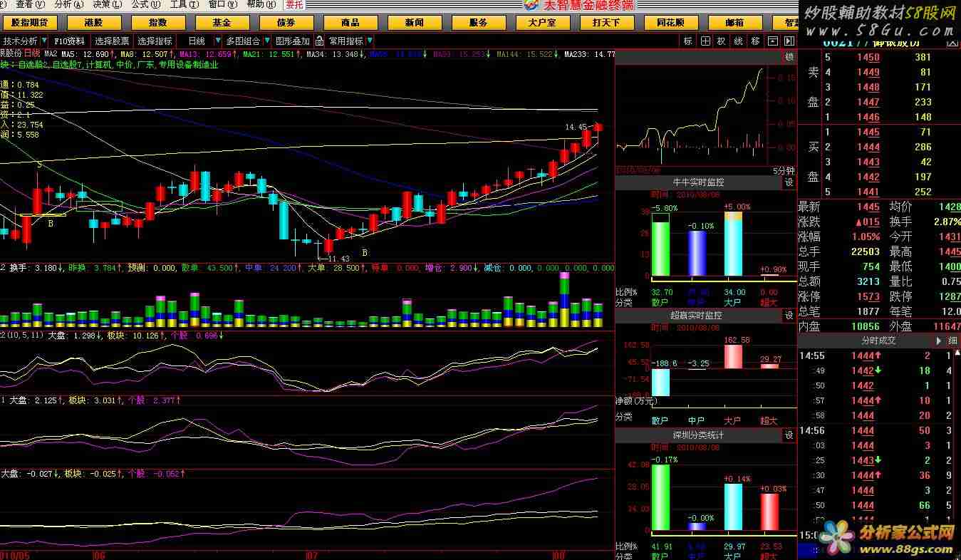Click the 邮箱 yellow button
961x560 pixels.
click(x=734, y=23)
